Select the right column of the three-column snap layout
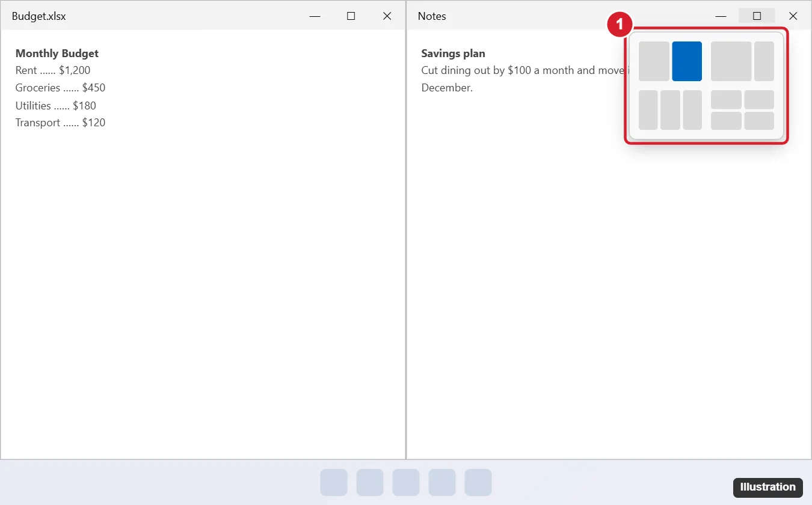 click(692, 110)
